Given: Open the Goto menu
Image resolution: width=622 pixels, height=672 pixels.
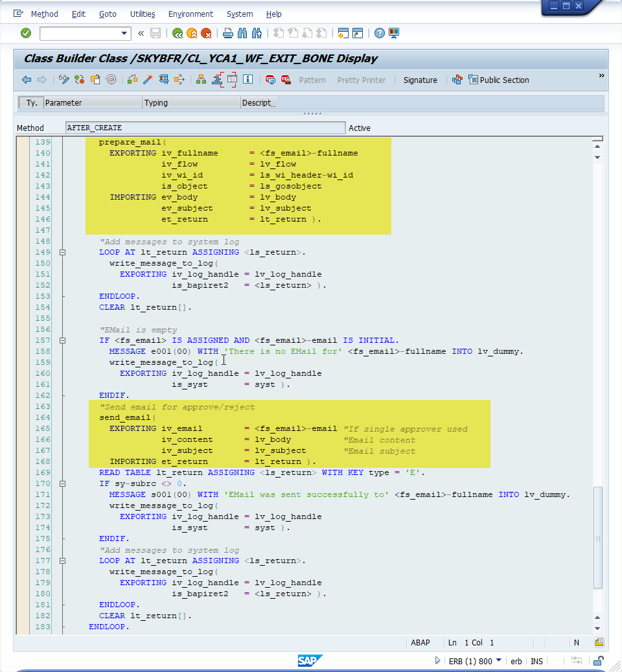Looking at the screenshot, I should [108, 14].
